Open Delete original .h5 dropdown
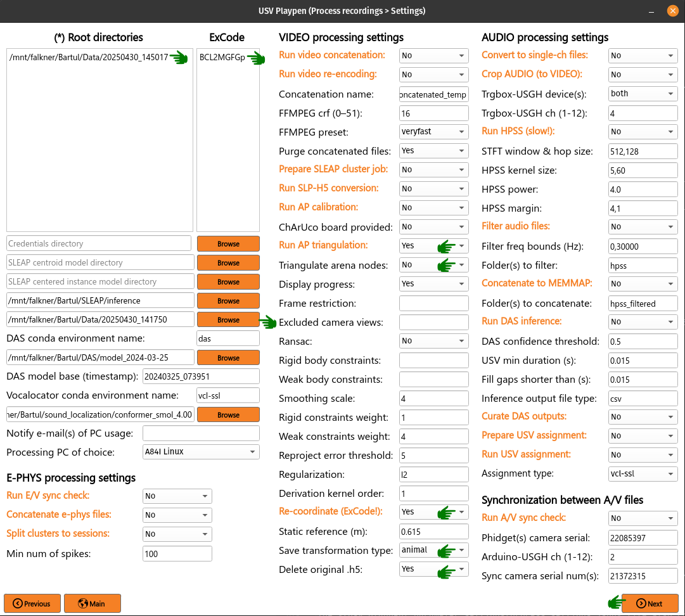The image size is (685, 616). click(x=433, y=569)
